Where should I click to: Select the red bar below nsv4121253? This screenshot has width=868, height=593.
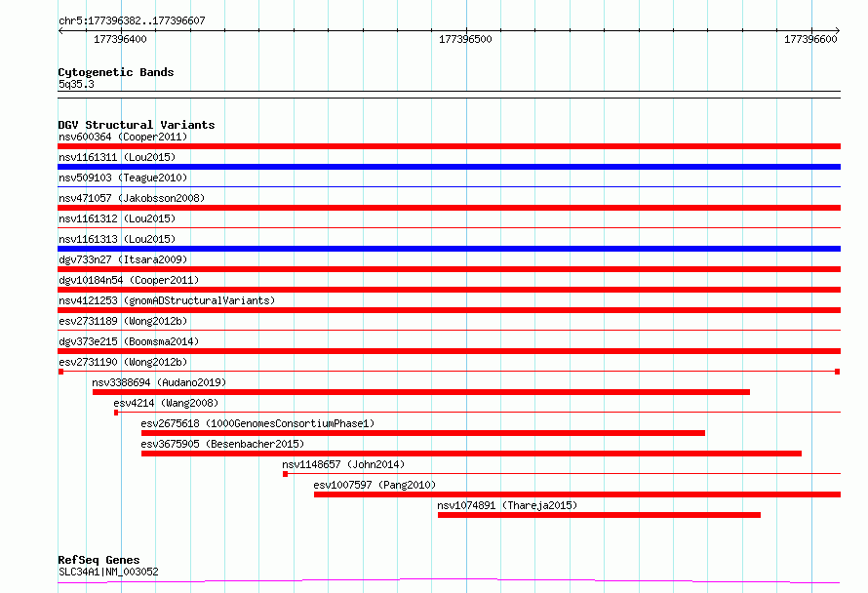coord(449,310)
